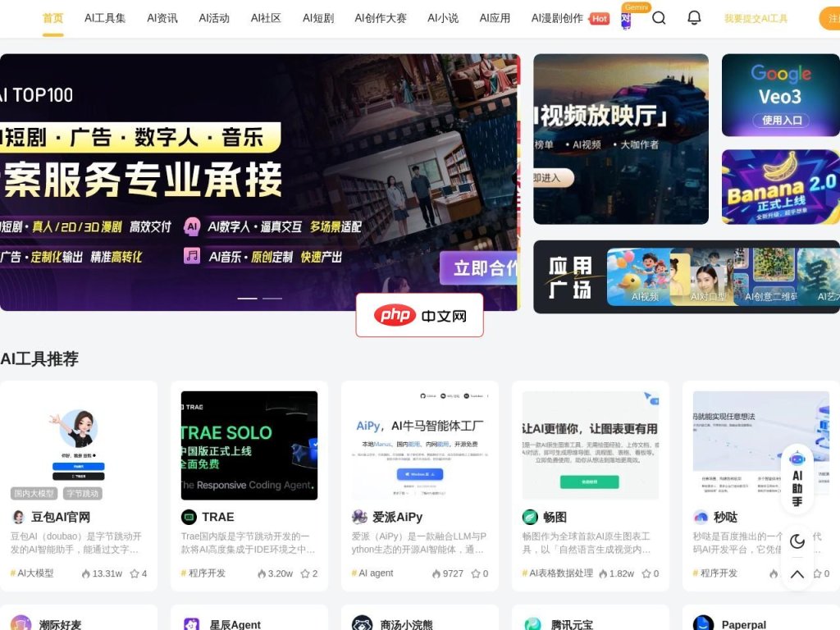
Task: Open AI漫剧创作 Hot menu item
Action: point(570,18)
